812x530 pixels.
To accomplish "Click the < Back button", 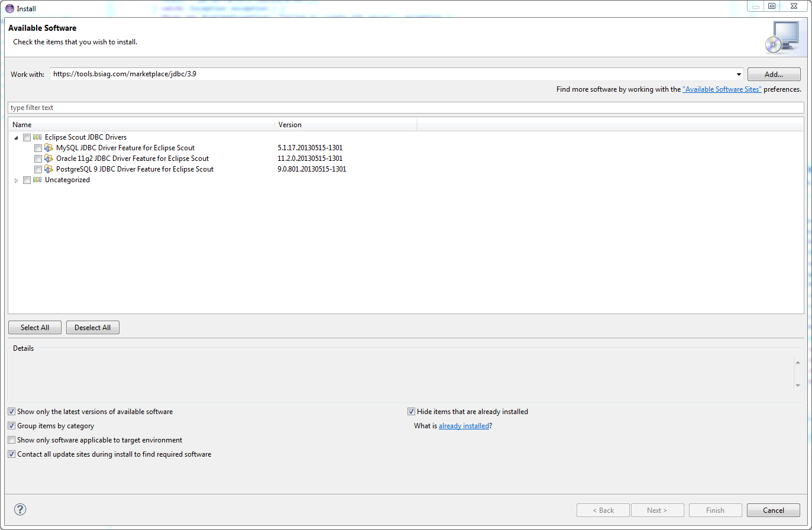I will tap(603, 510).
